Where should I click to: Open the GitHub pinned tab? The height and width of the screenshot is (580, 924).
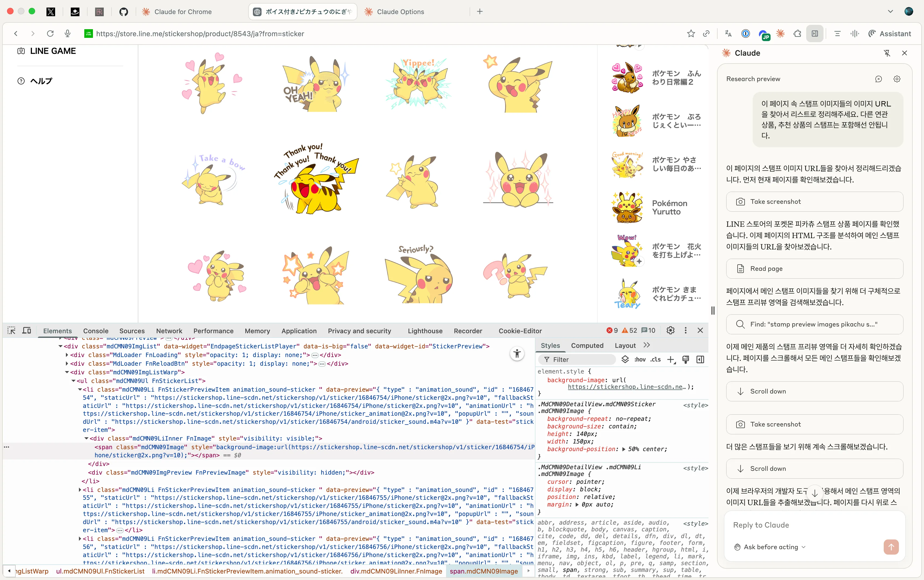tap(123, 12)
